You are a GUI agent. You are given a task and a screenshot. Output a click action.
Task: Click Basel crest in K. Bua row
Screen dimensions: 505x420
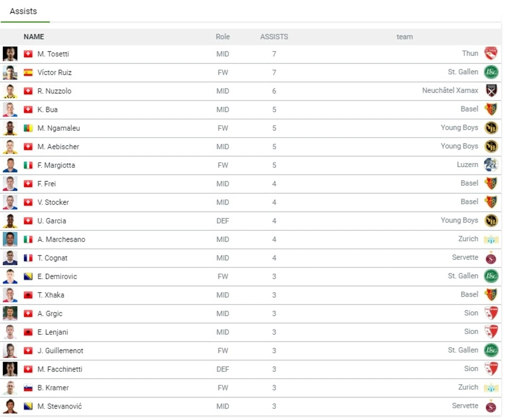point(491,109)
